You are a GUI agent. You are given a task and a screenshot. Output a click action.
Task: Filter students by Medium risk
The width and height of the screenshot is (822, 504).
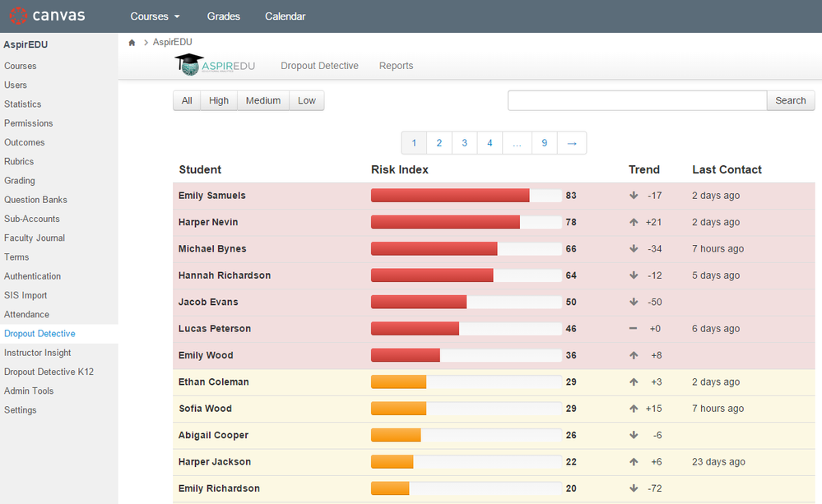pyautogui.click(x=263, y=100)
